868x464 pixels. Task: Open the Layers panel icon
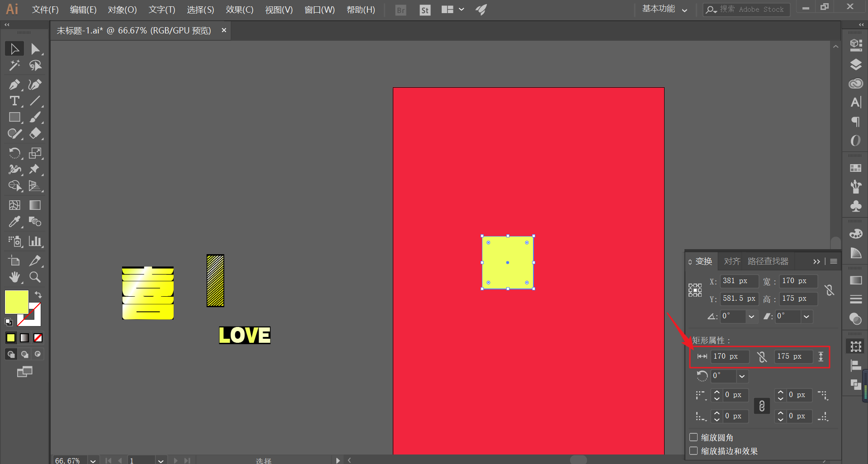point(855,64)
